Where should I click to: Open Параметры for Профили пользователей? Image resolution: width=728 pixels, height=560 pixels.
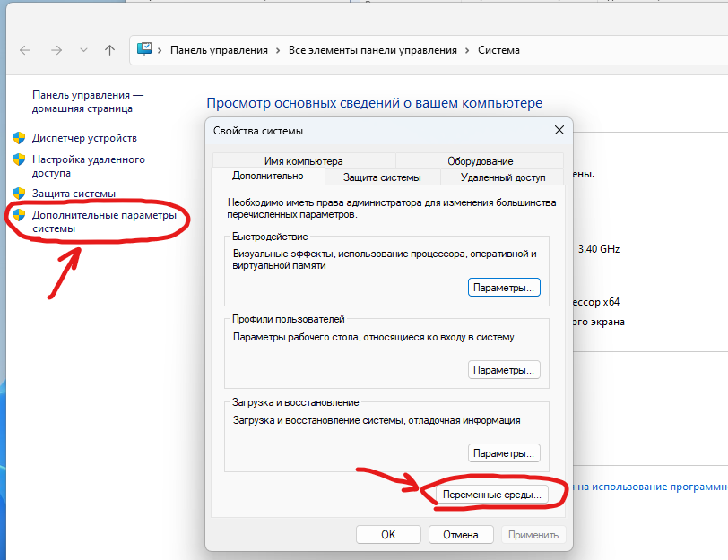click(504, 370)
